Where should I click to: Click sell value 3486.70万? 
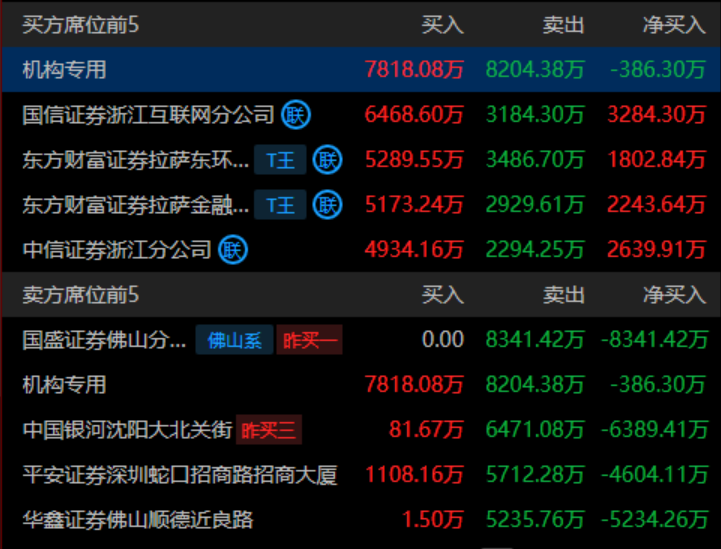(535, 160)
